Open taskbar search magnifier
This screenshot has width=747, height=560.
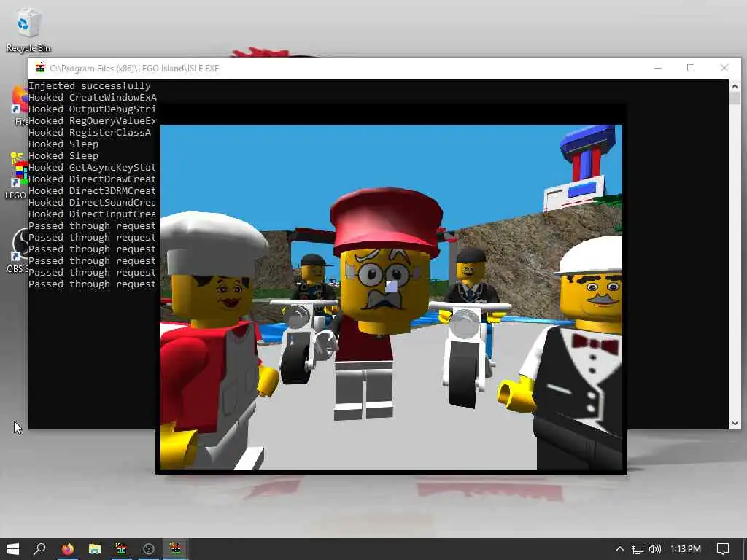(x=40, y=549)
